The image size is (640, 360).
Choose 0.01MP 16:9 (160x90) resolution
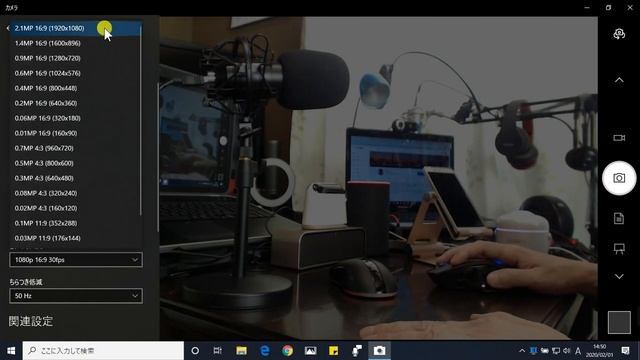click(76, 133)
